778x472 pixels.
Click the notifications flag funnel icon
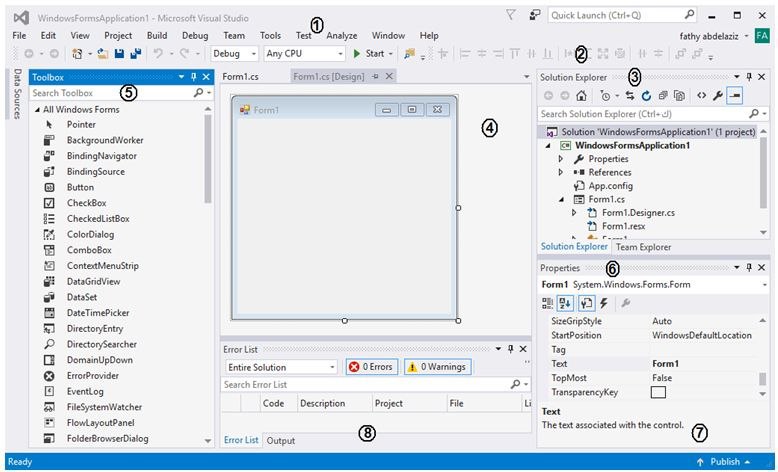[511, 15]
